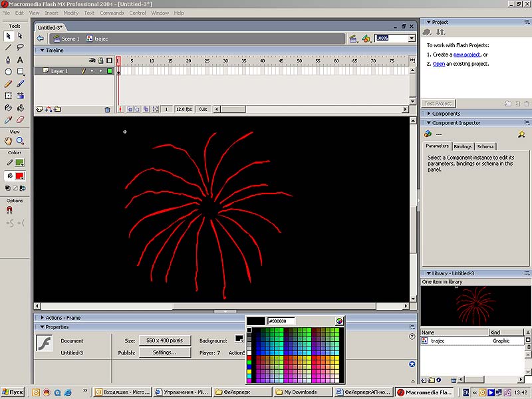Enable the Snap to Objects magnet option
The width and height of the screenshot is (532, 399).
click(9, 210)
